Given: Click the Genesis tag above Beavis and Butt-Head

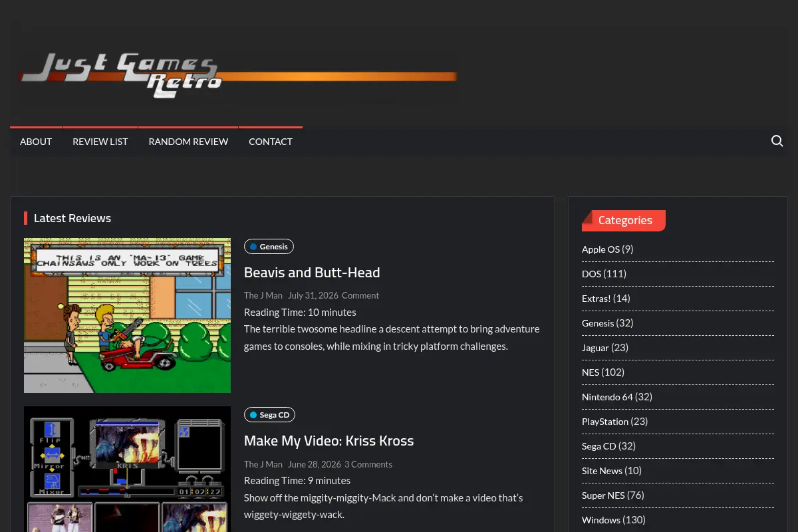Looking at the screenshot, I should pos(269,246).
